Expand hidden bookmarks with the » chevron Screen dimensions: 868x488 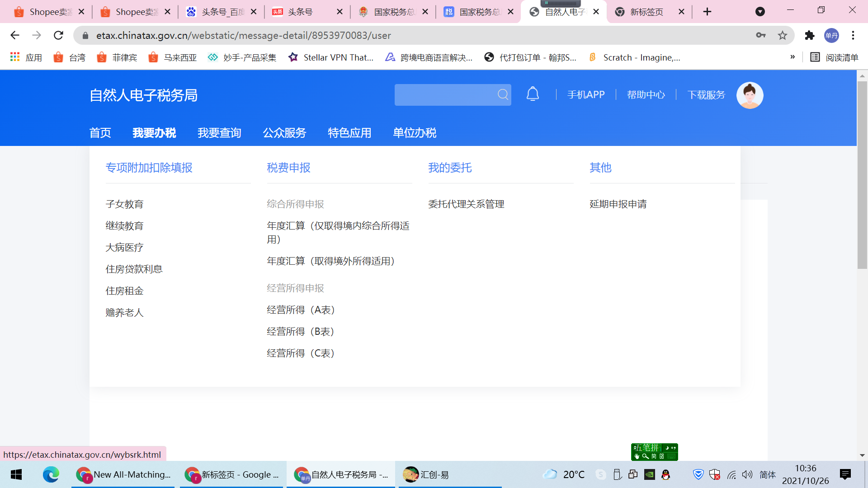[x=793, y=57]
